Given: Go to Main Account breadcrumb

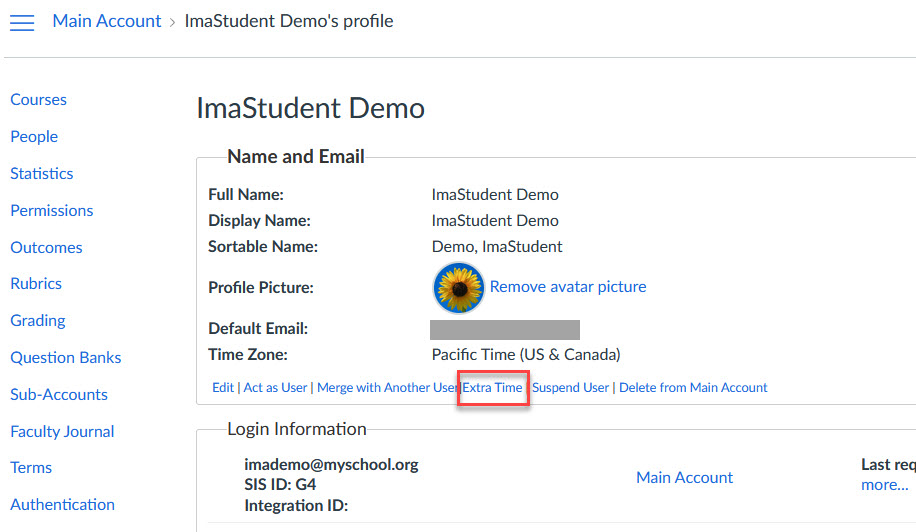Looking at the screenshot, I should [x=106, y=21].
